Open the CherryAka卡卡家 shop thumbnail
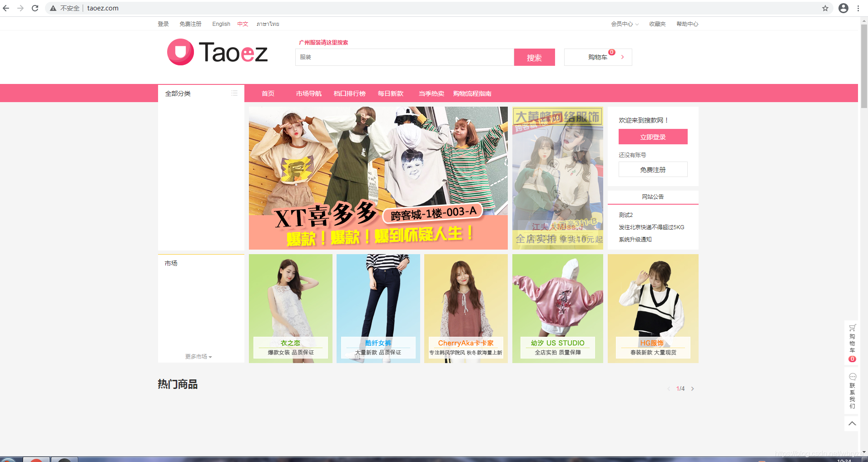The height and width of the screenshot is (462, 868). click(466, 309)
